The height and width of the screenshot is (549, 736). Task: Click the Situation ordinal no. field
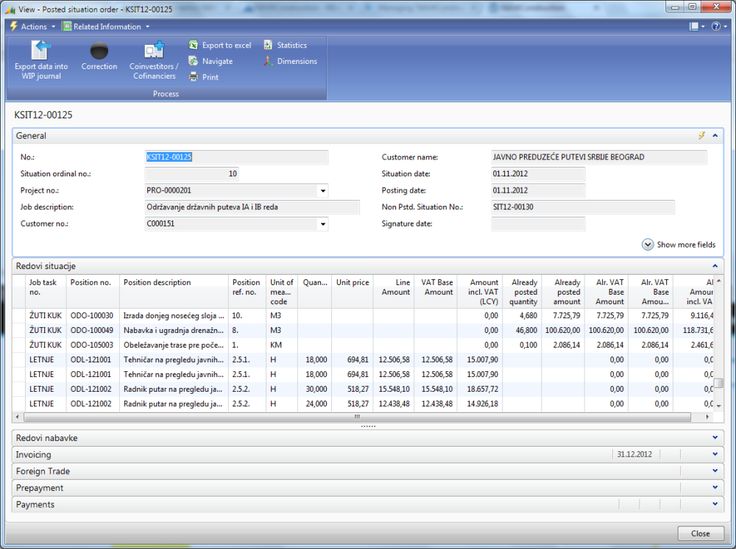point(192,174)
